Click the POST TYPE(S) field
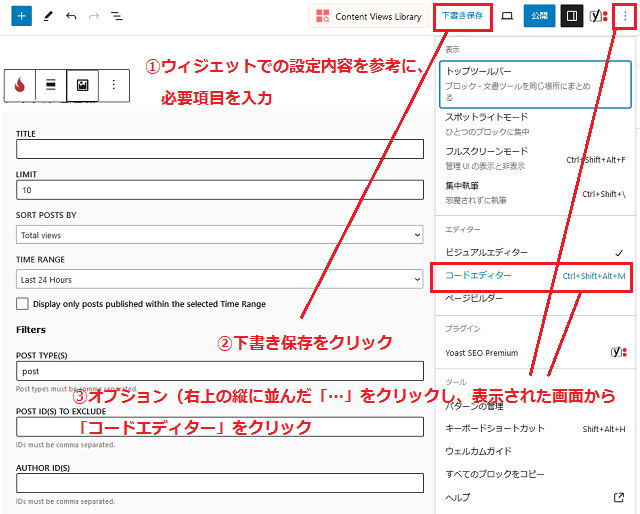640x514 pixels. point(220,371)
